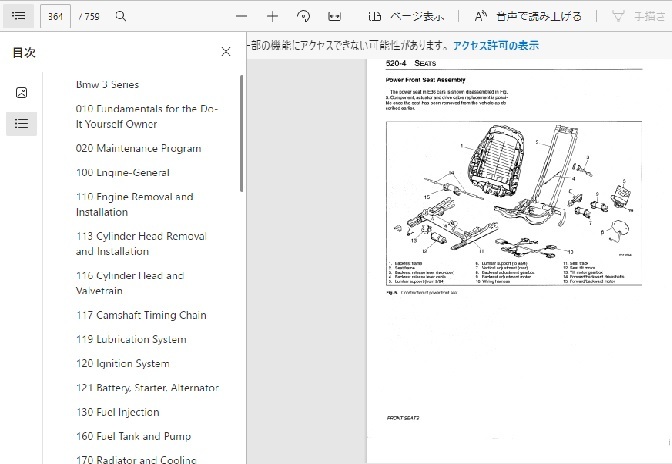Select 170 Radiator and Cooling entry

click(x=136, y=460)
